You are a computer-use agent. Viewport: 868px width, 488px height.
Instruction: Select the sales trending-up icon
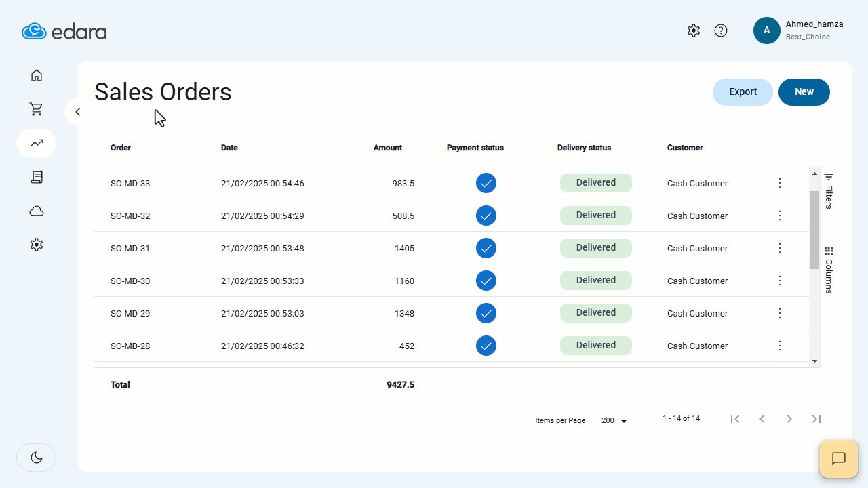tap(37, 143)
